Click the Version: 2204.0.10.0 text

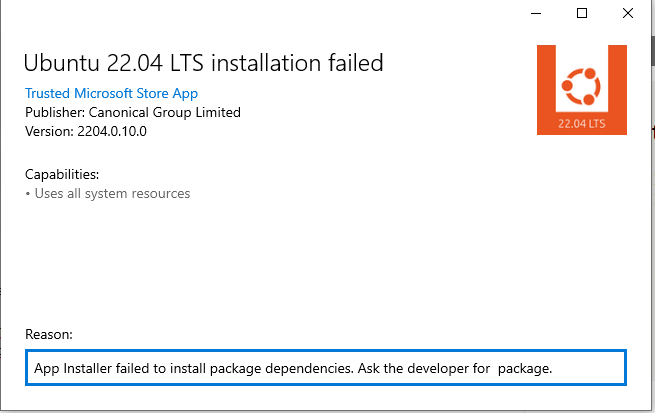click(86, 132)
